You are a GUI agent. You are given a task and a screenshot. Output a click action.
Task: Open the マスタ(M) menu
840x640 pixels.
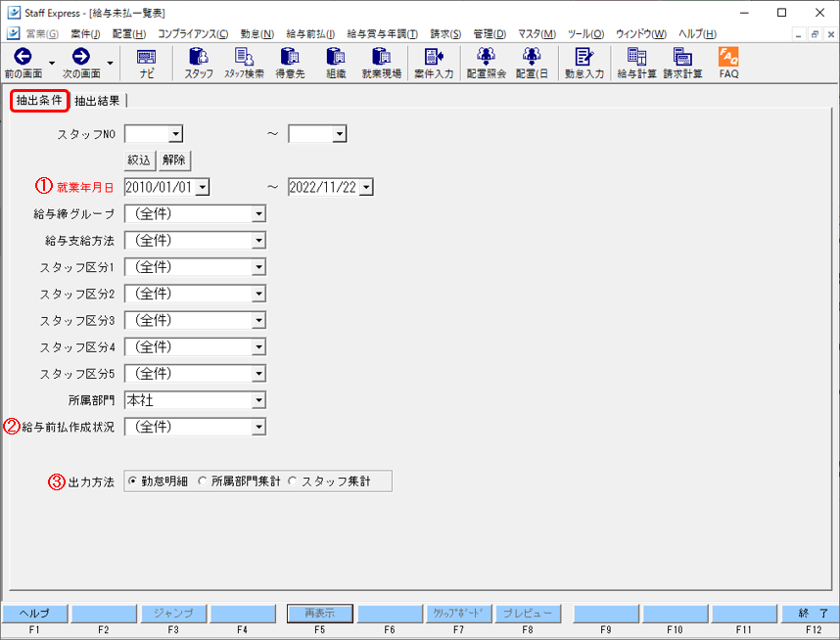click(x=537, y=33)
